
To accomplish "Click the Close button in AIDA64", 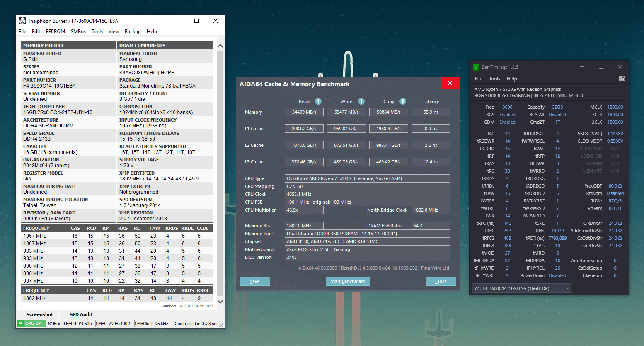I will (x=441, y=281).
